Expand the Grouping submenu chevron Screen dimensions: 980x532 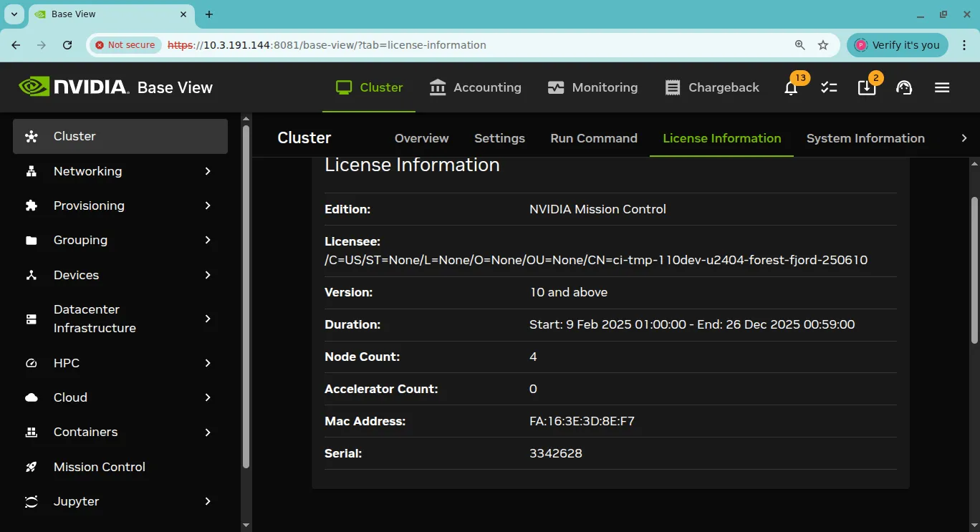(x=208, y=240)
